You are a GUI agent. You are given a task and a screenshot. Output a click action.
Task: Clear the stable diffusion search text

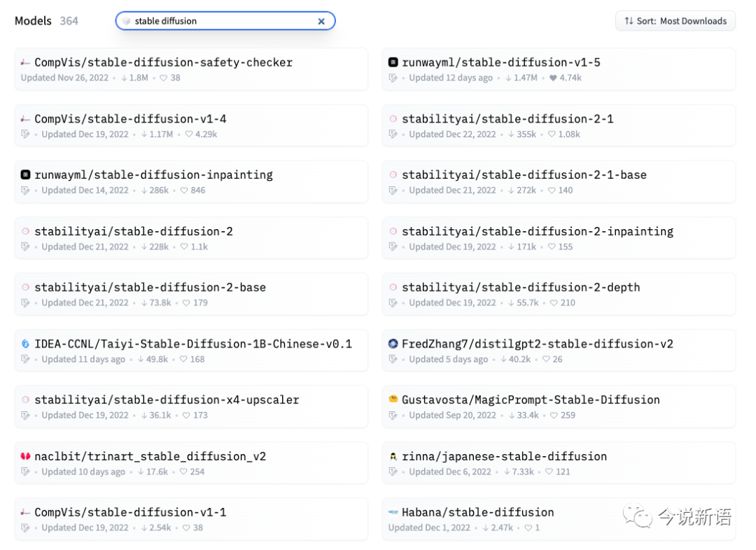pyautogui.click(x=321, y=21)
